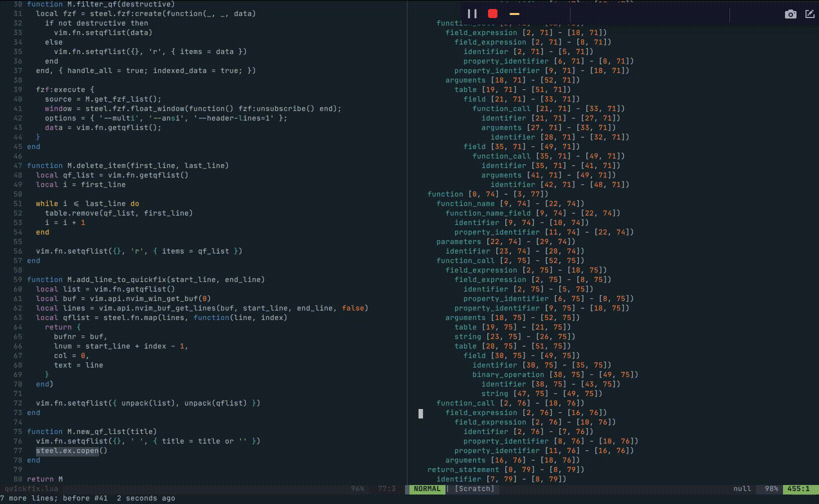This screenshot has height=504, width=819.
Task: Click the 'data = vim.fn.getqflist();' line
Action: point(103,127)
